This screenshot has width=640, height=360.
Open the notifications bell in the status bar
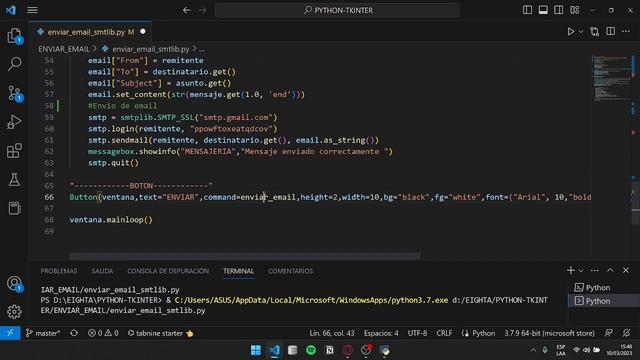pyautogui.click(x=627, y=333)
